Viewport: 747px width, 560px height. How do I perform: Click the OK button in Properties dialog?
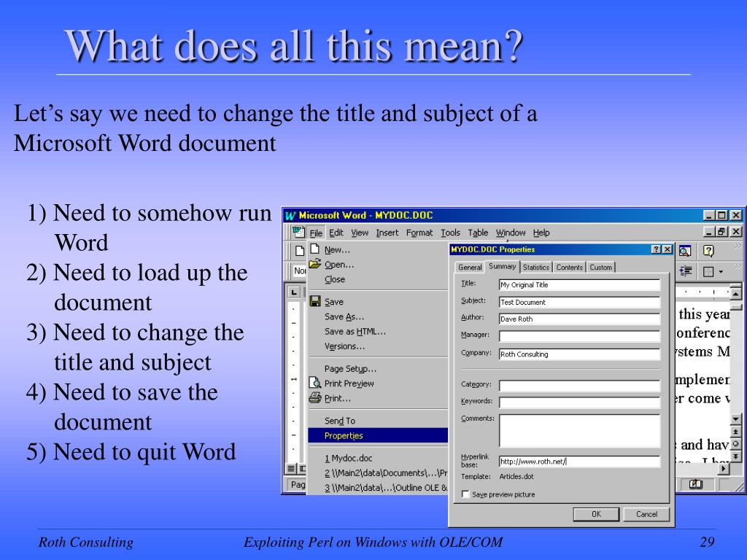click(x=596, y=514)
